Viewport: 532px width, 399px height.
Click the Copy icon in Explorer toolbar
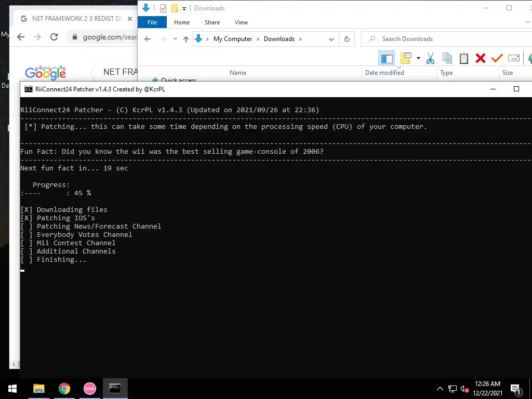[447, 58]
